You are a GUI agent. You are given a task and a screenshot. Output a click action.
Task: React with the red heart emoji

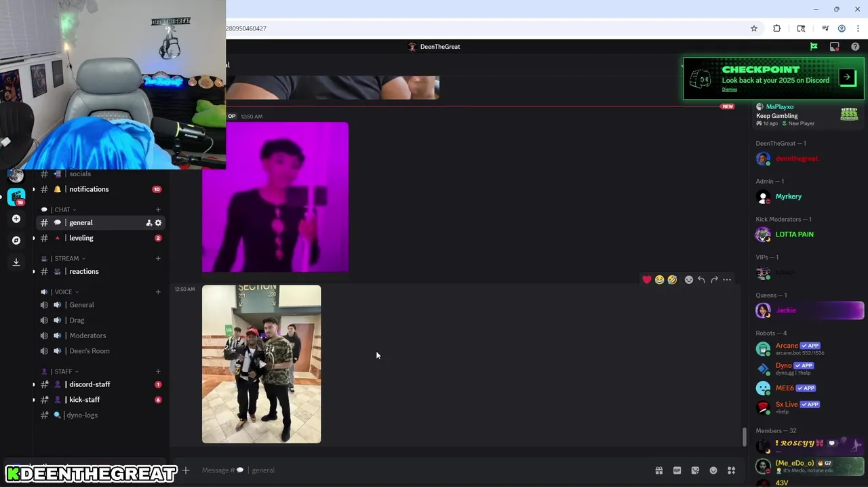coord(647,279)
